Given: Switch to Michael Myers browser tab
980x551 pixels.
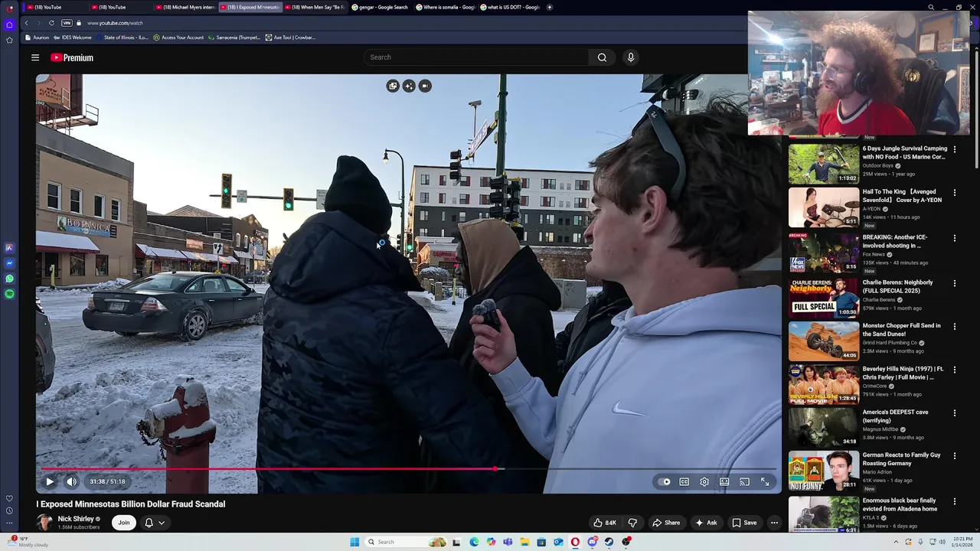Looking at the screenshot, I should [184, 7].
